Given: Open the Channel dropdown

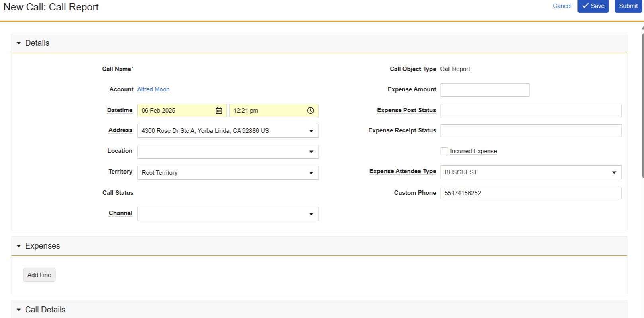Looking at the screenshot, I should pos(311,214).
